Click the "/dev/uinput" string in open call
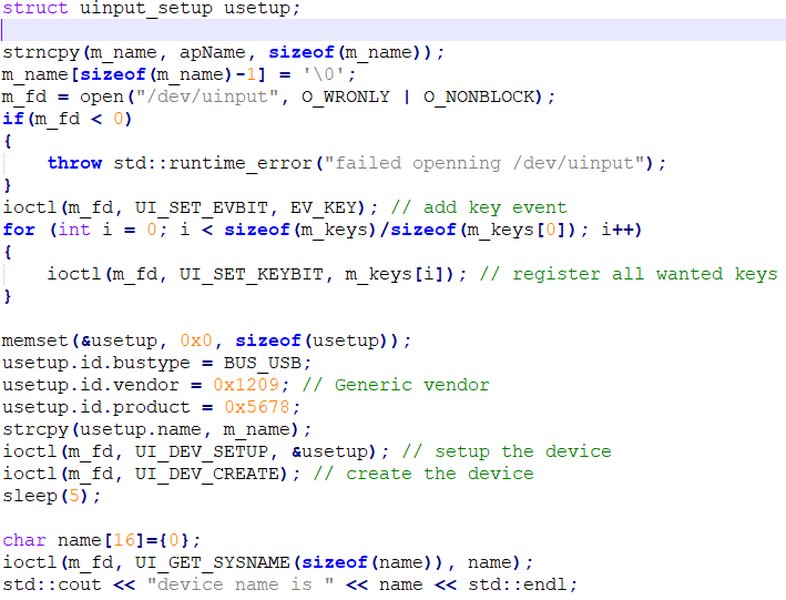786x600 pixels. click(x=208, y=96)
